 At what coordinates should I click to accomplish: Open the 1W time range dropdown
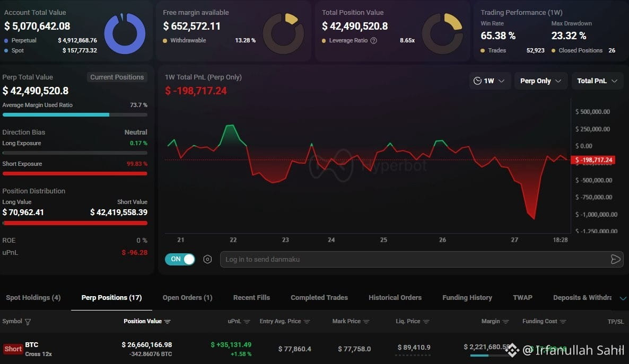[490, 81]
